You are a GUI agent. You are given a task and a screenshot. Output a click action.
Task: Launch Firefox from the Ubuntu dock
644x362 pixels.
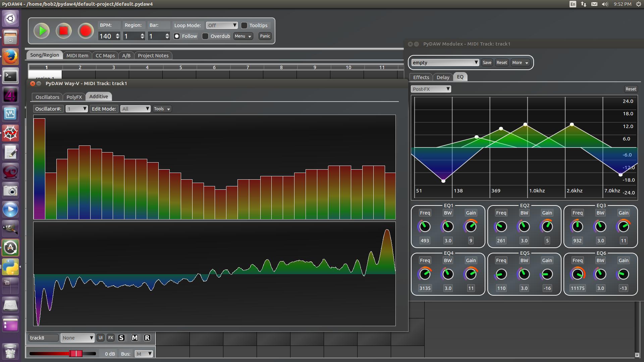pos(10,57)
